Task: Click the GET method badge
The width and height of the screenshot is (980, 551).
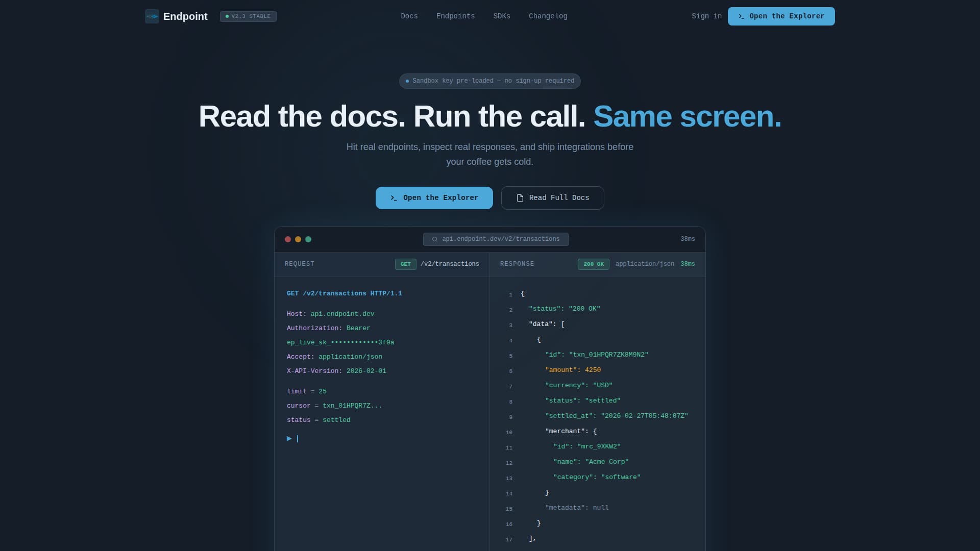Action: [406, 264]
